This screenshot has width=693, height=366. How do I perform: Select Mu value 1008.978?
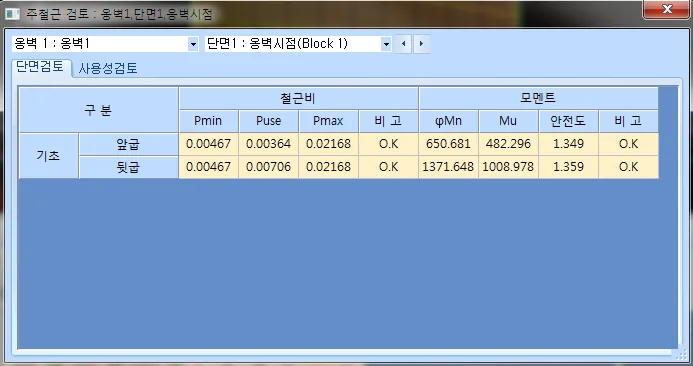[x=508, y=167]
